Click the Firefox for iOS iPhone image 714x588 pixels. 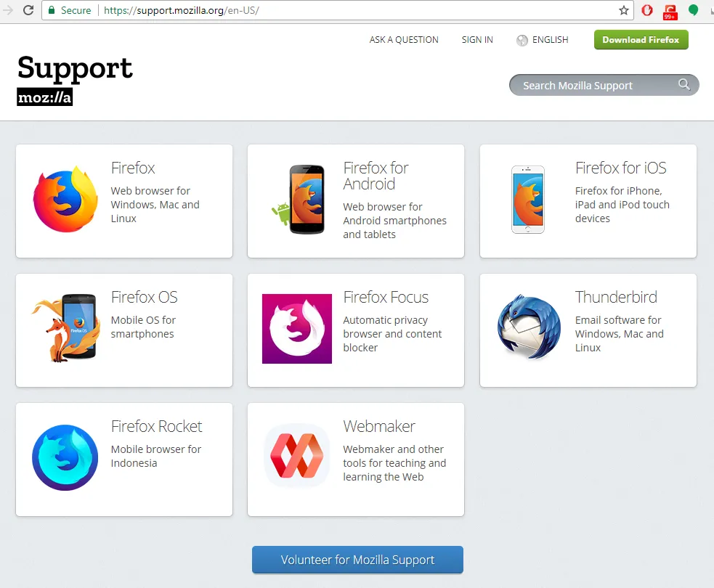[528, 200]
